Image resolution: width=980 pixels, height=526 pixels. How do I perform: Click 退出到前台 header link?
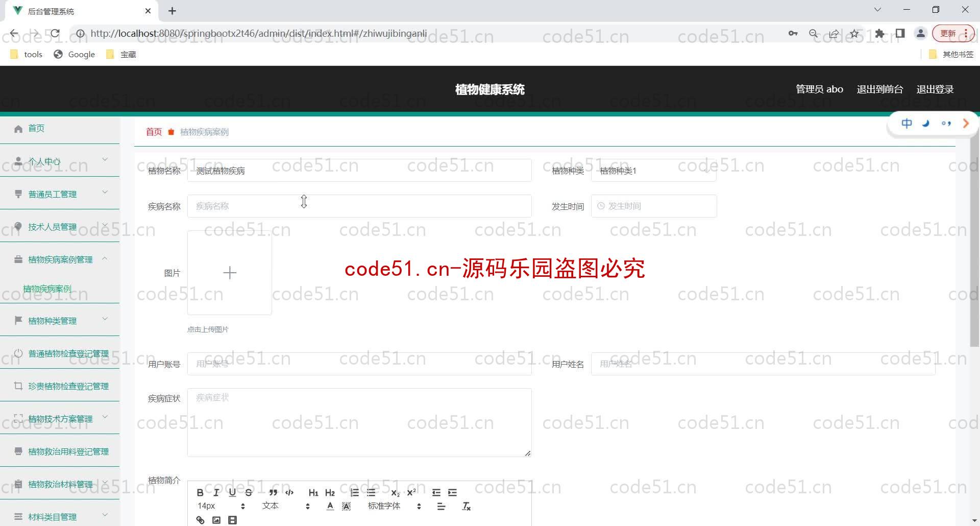(x=880, y=89)
